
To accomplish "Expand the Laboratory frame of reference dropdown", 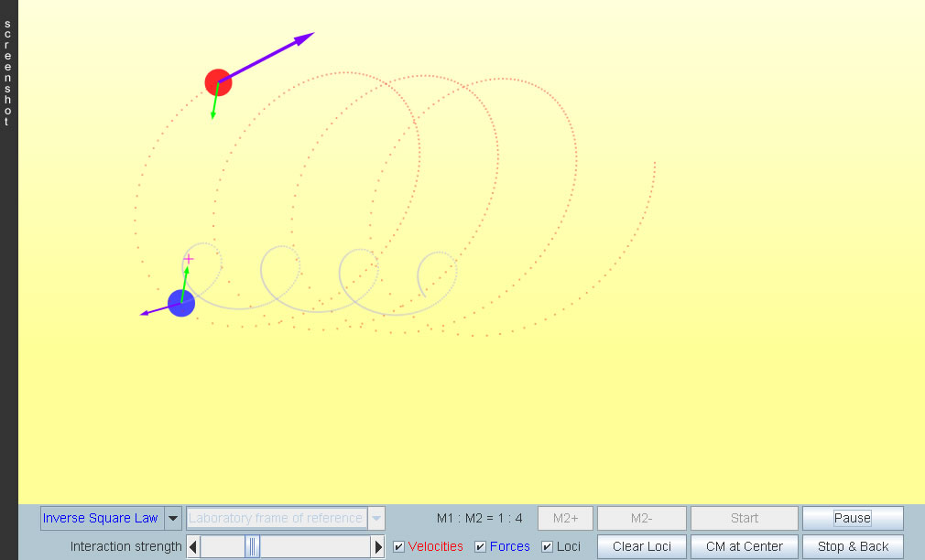I will (x=284, y=519).
